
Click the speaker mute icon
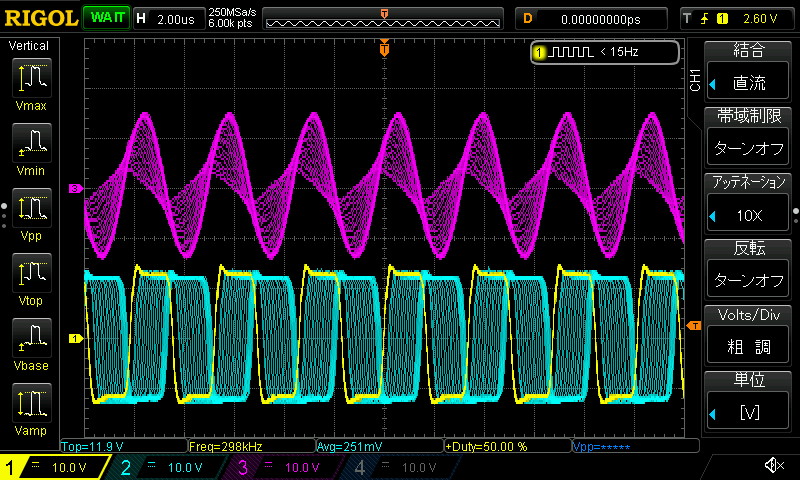[774, 465]
